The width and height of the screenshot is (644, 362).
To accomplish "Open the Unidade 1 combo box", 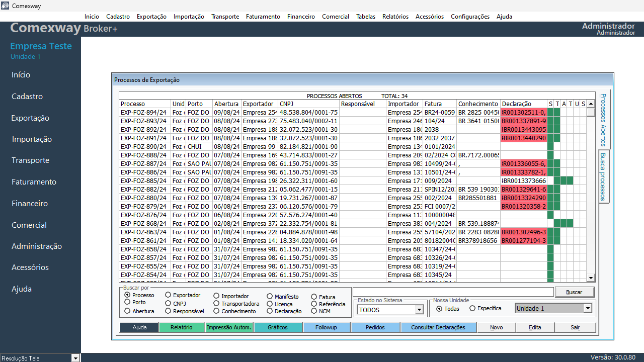I will click(588, 308).
